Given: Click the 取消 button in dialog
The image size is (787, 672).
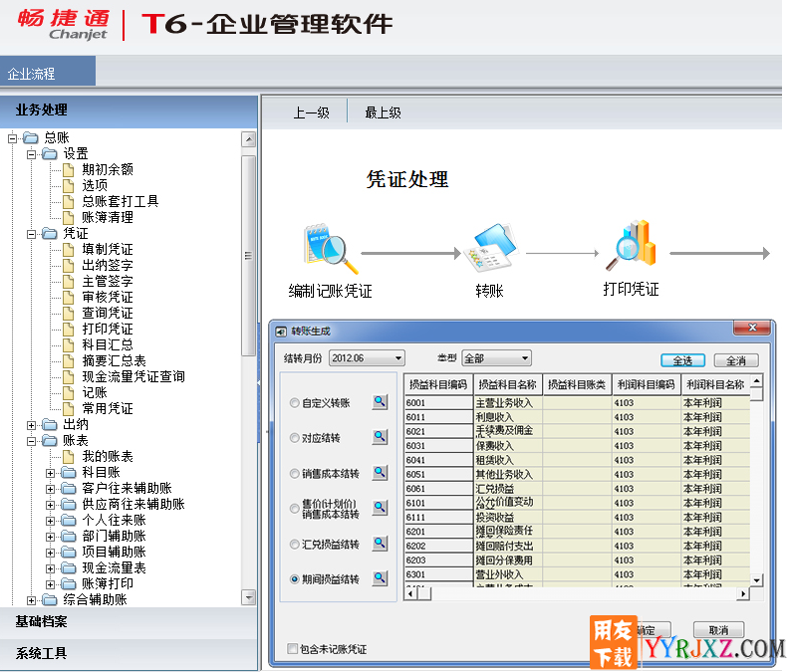Looking at the screenshot, I should point(718,630).
